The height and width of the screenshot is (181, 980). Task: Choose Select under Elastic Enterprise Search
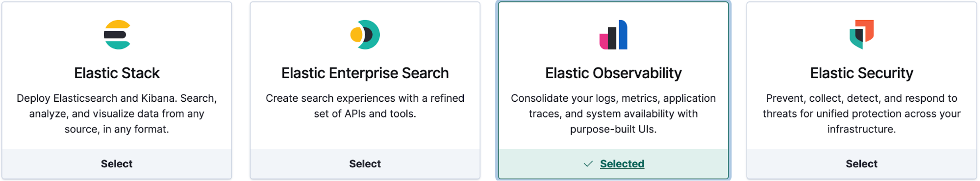pos(365,164)
